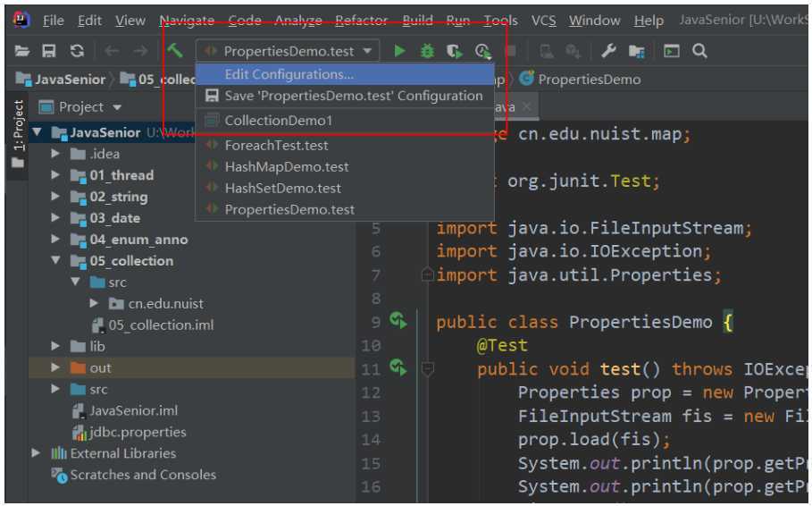Open the Edit menu
This screenshot has height=506, width=812.
pyautogui.click(x=89, y=21)
